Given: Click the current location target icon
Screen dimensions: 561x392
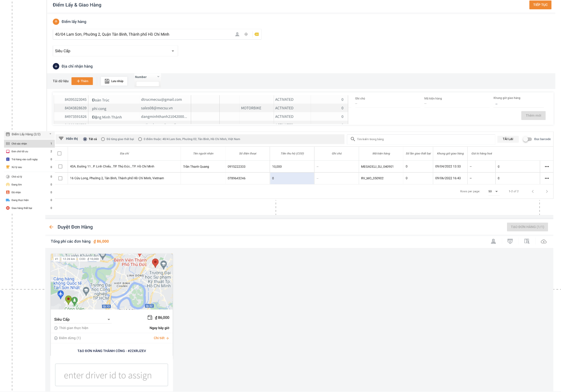Looking at the screenshot, I should pos(246,34).
